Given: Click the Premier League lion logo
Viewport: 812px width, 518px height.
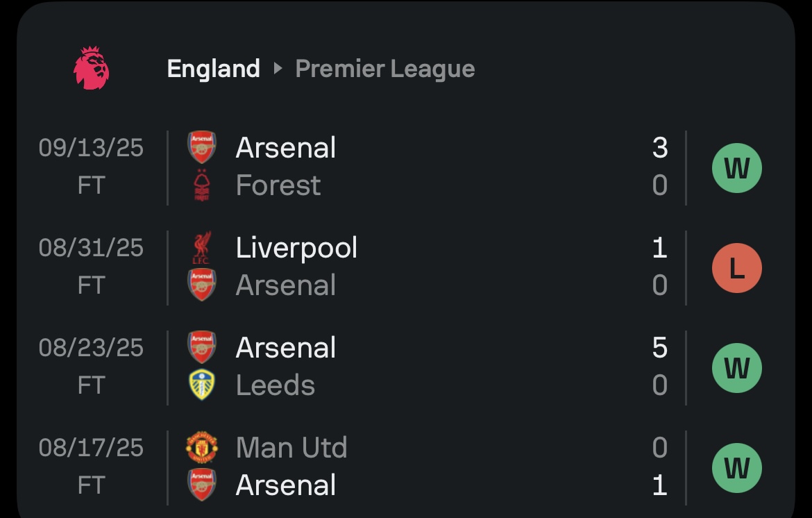Looking at the screenshot, I should (x=91, y=68).
